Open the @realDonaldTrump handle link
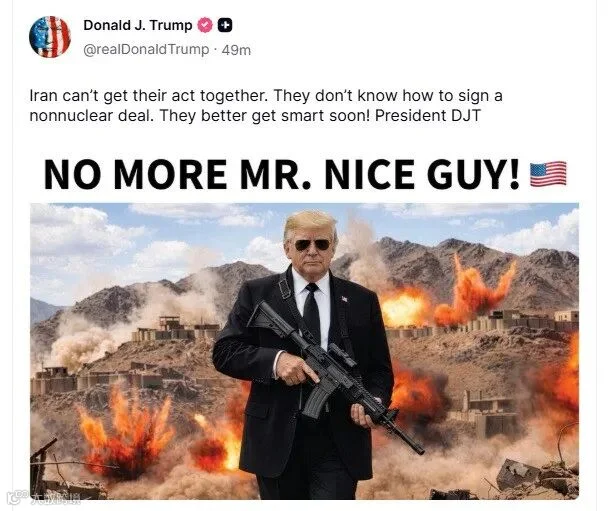The image size is (608, 511). pos(146,50)
